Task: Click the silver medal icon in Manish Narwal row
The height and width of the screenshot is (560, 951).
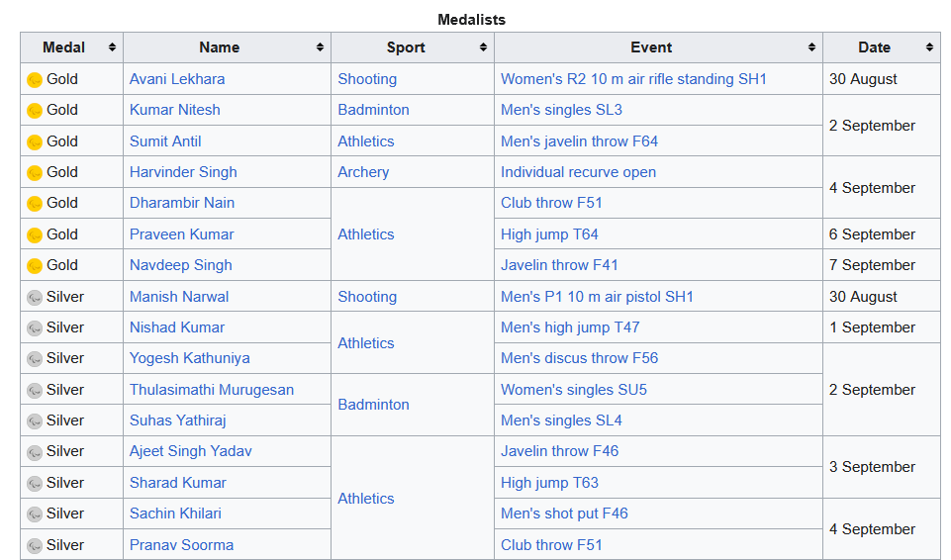Action: click(x=35, y=298)
